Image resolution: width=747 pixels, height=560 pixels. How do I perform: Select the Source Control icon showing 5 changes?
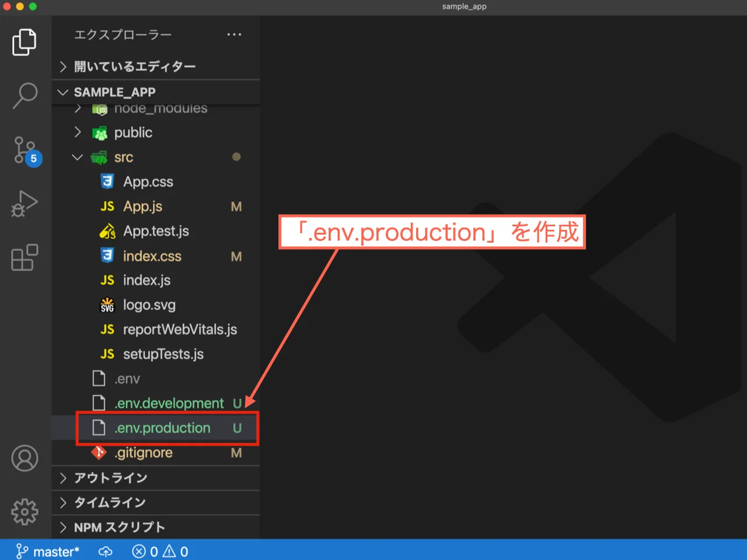[x=24, y=149]
